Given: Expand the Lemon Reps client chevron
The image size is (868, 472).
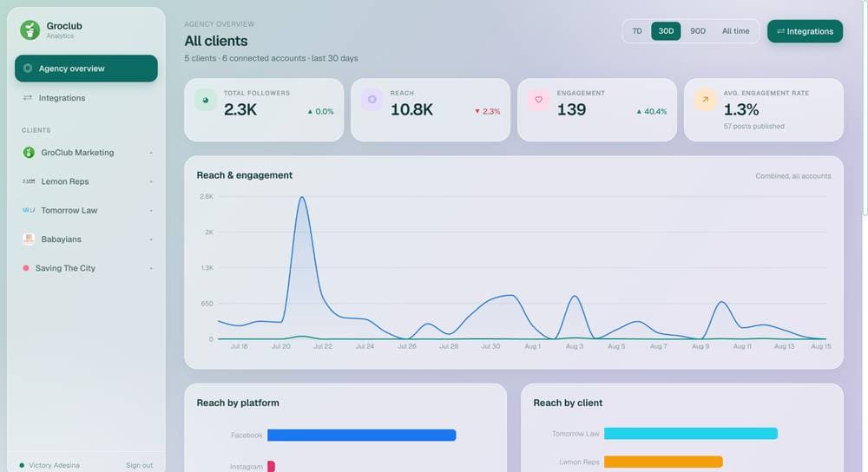Looking at the screenshot, I should pos(150,181).
